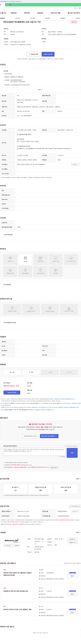Click 관심기업 button under company logo
The image size is (81, 644).
click(x=8, y=545)
